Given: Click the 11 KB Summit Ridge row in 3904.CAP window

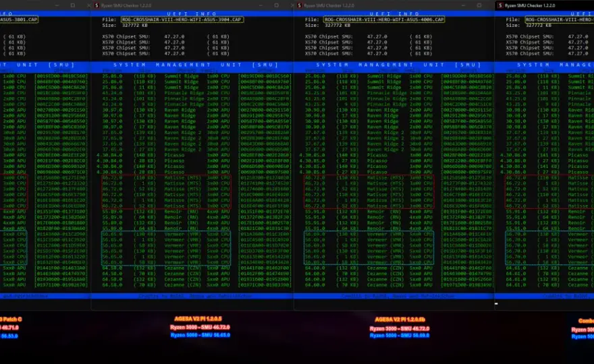Looking at the screenshot, I should 196,87.
